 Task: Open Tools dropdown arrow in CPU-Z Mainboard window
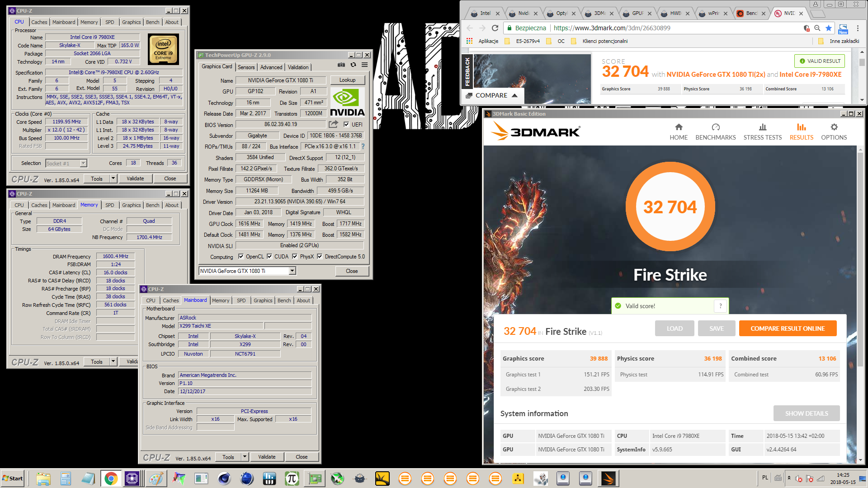click(x=245, y=457)
